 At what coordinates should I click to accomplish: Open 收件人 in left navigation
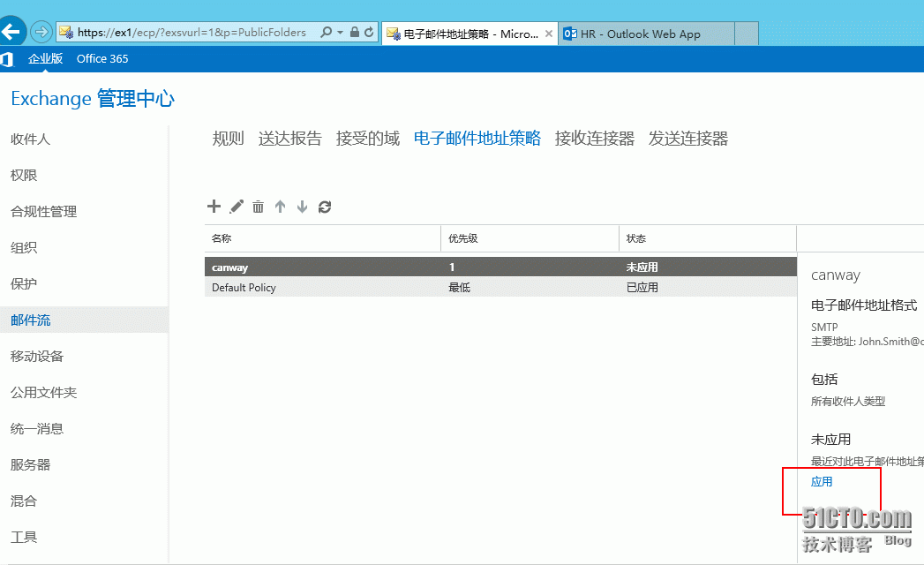(31, 139)
